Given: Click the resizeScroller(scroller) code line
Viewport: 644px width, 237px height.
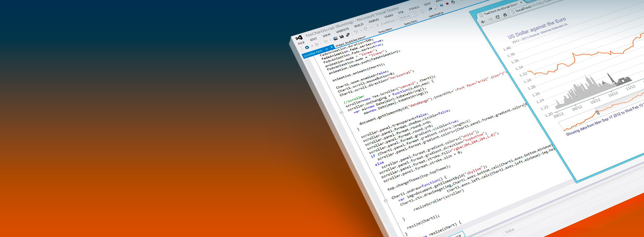Looking at the screenshot, I should pos(439,201).
